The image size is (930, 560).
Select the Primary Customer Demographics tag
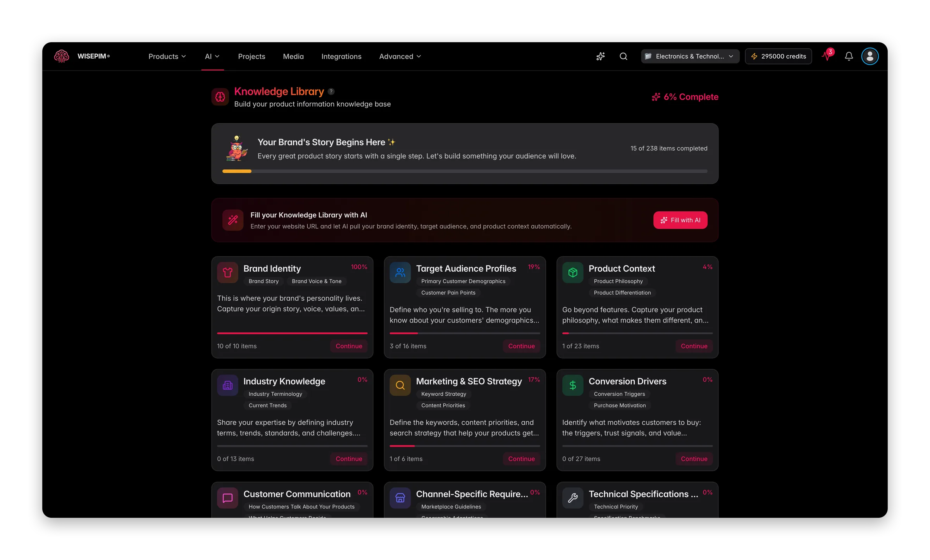463,281
